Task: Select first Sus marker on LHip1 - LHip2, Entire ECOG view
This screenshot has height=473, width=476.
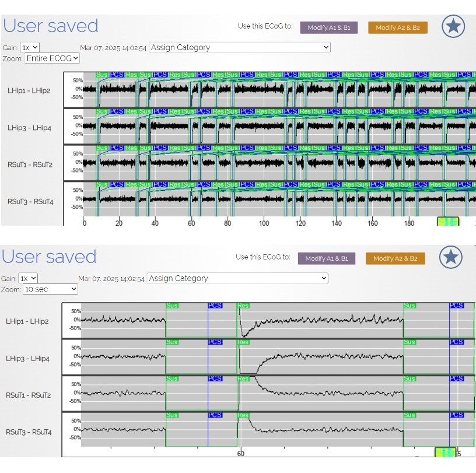Action: pyautogui.click(x=102, y=75)
